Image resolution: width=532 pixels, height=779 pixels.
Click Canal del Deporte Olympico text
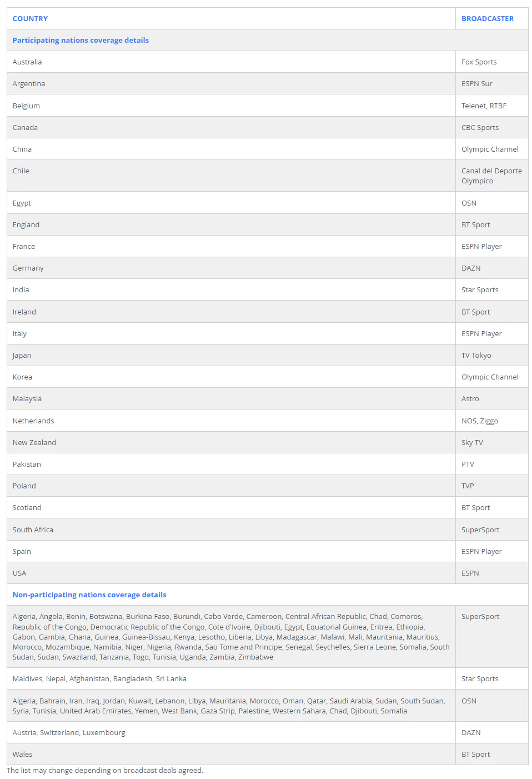[x=491, y=176]
